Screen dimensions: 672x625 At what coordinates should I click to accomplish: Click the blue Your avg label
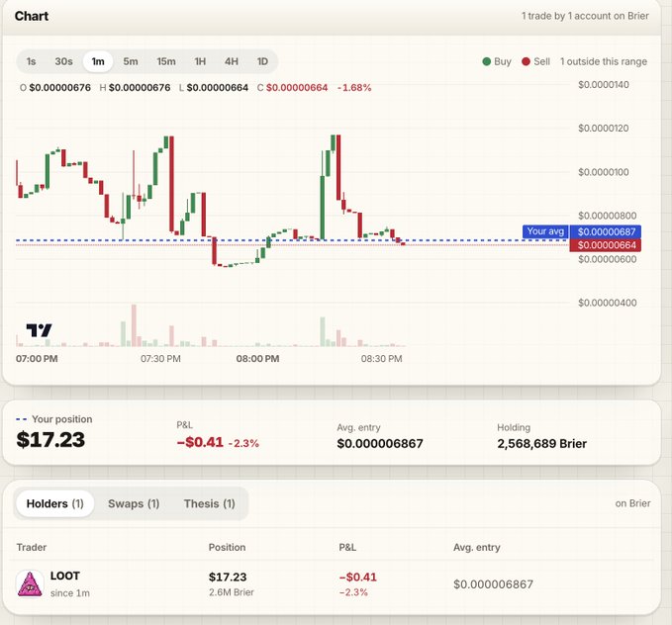coord(545,231)
